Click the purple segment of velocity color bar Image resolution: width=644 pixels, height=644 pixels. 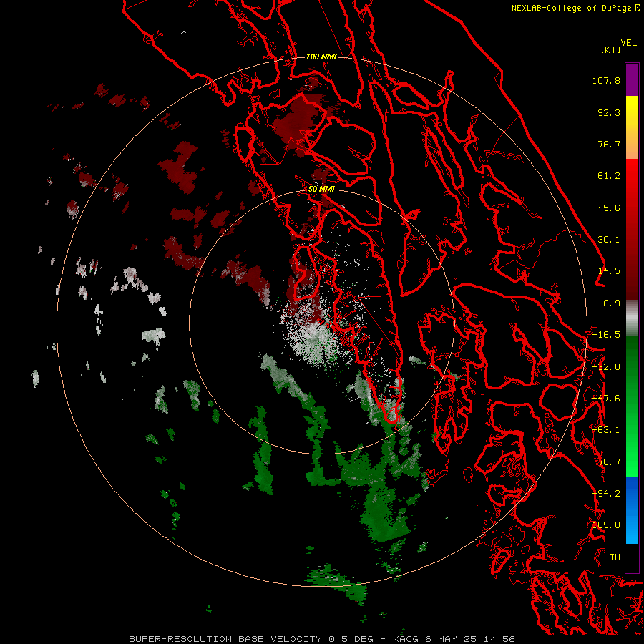click(632, 79)
